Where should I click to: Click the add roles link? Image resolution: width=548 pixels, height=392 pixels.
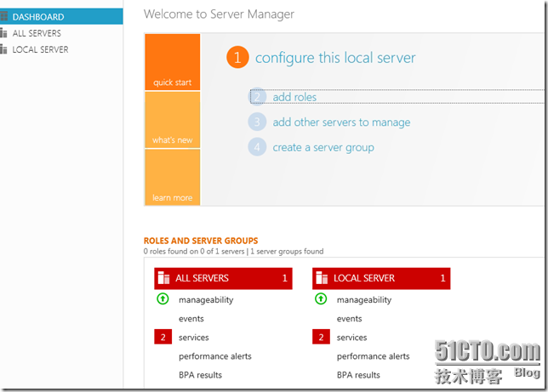[294, 97]
